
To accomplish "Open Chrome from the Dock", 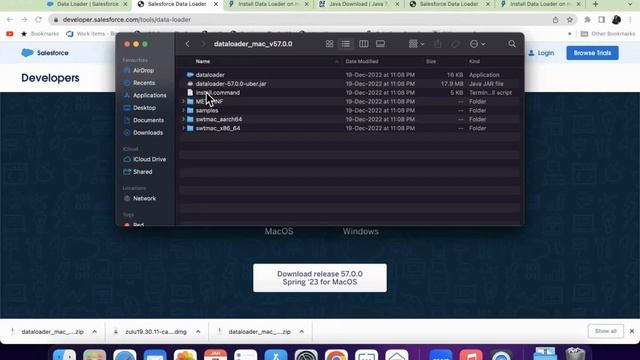I will pos(336,356).
